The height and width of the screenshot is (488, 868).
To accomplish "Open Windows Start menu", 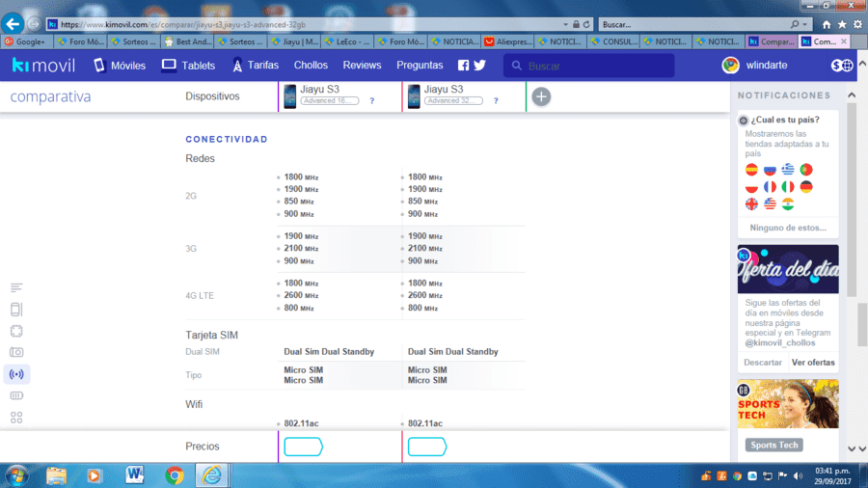I will coord(16,475).
